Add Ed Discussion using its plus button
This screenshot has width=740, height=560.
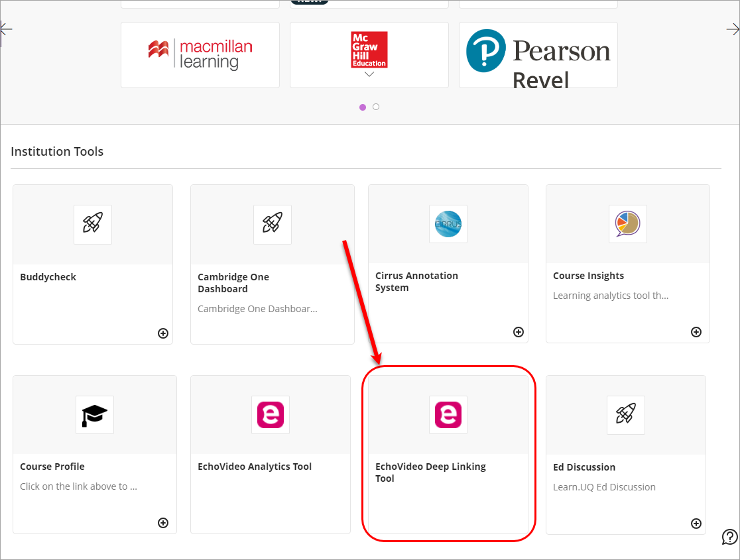696,524
